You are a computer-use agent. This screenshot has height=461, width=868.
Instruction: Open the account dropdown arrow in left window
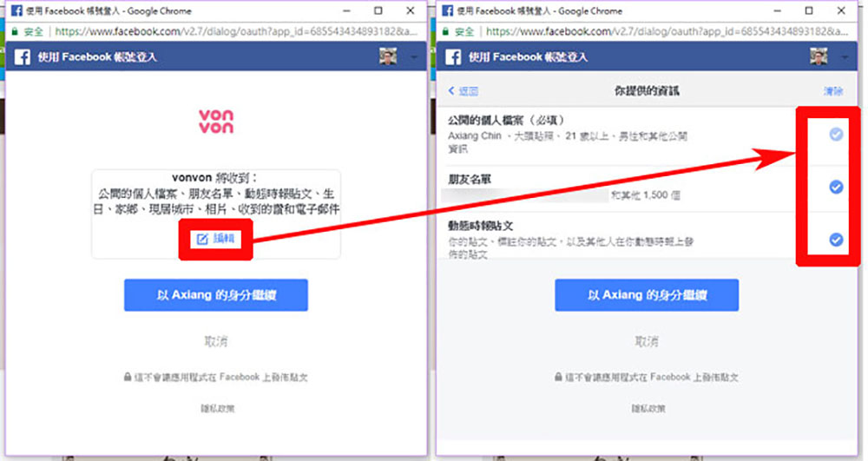pos(413,57)
